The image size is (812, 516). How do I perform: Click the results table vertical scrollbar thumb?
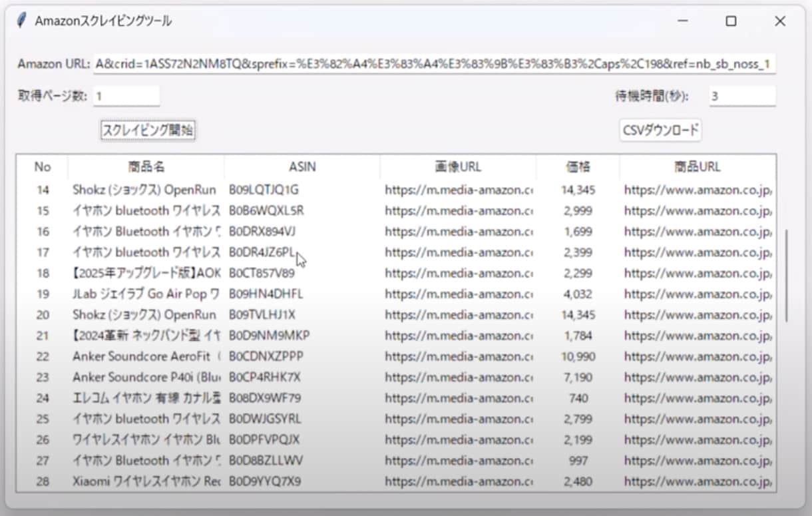[787, 276]
